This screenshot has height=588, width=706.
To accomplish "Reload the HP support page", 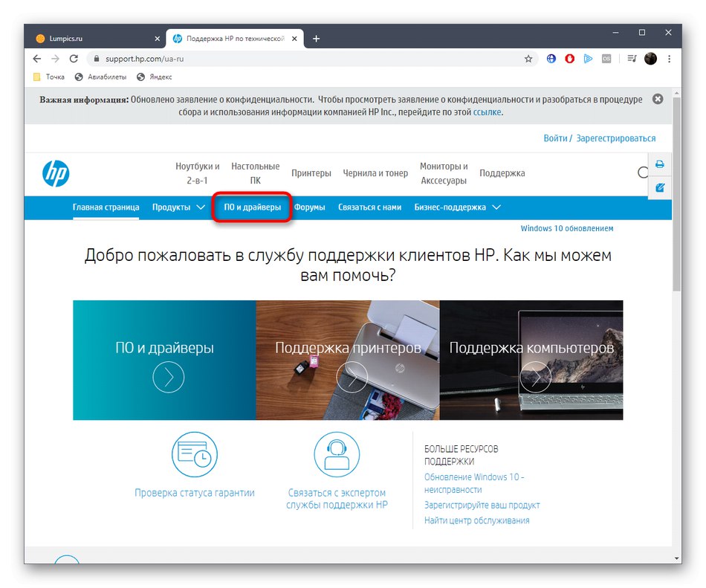I will click(74, 59).
